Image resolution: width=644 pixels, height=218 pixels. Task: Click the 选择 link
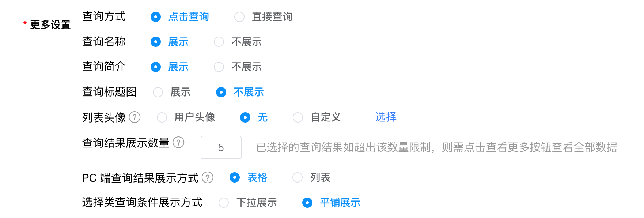pyautogui.click(x=386, y=117)
